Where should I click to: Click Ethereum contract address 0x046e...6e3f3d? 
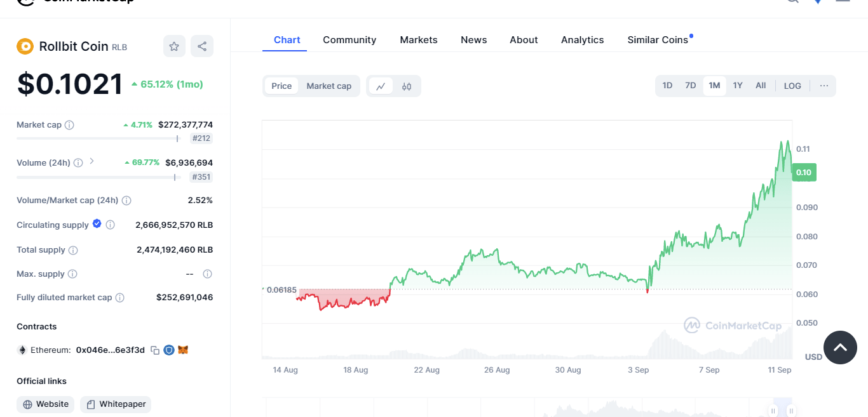(111, 350)
